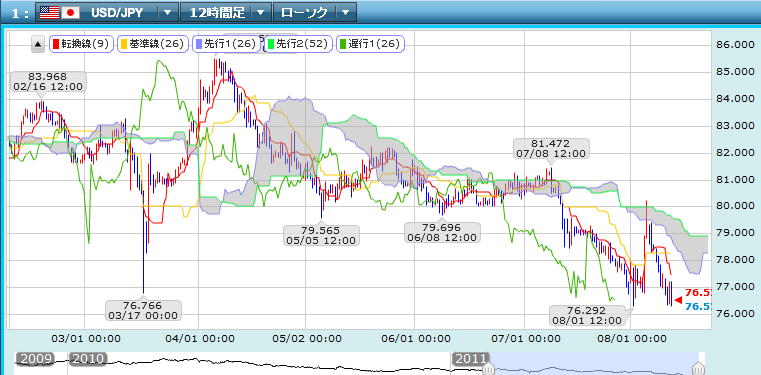Click the blue current price value 76.5
Image resolution: width=761 pixels, height=375 pixels.
[698, 307]
